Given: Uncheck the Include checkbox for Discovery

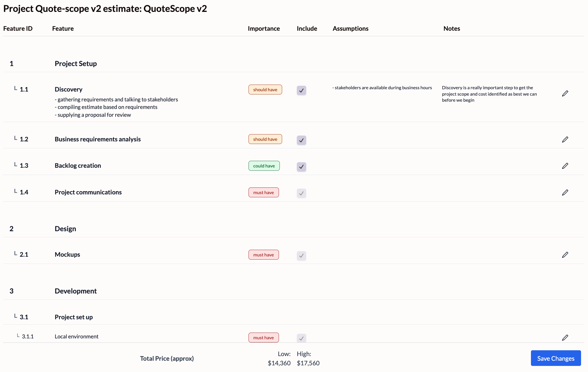Looking at the screenshot, I should pyautogui.click(x=301, y=90).
